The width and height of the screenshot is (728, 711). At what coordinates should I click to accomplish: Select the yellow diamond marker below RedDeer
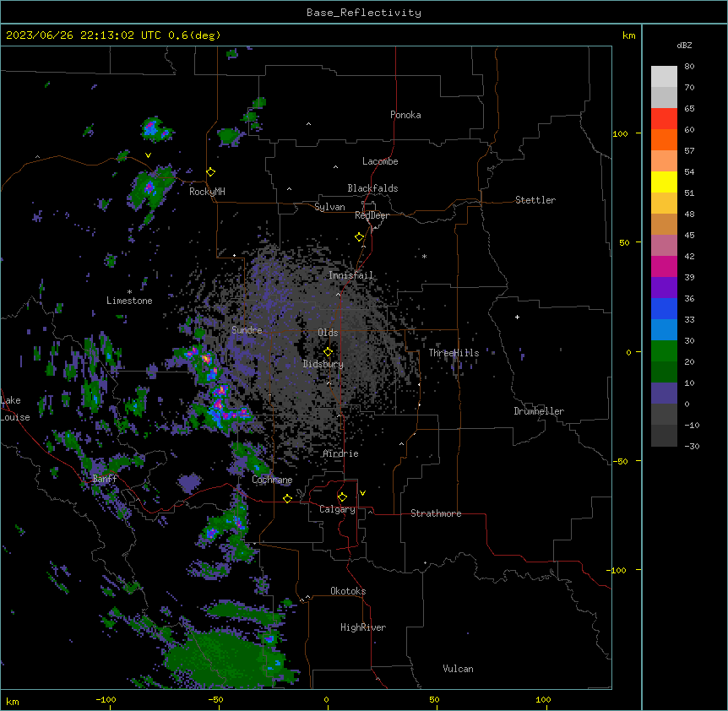(359, 237)
